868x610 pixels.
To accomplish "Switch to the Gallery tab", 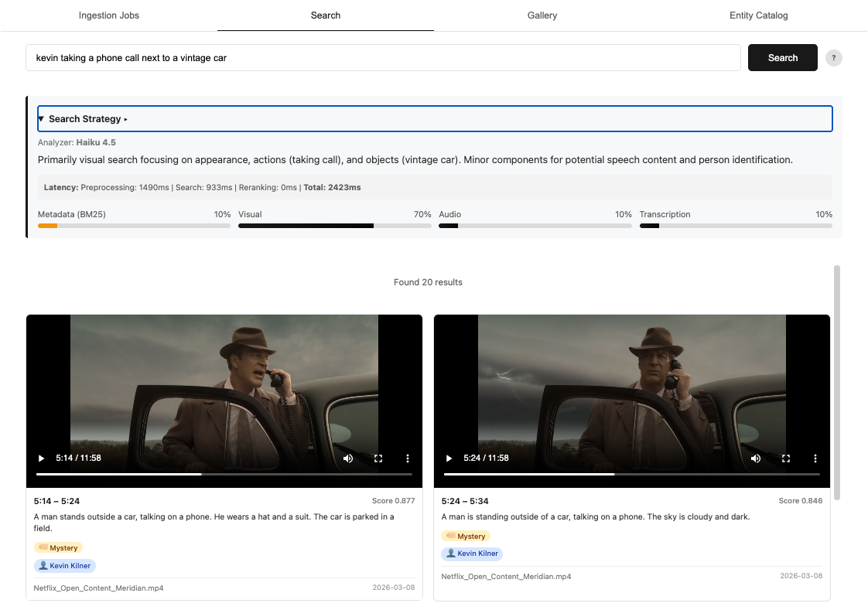I will pos(542,15).
